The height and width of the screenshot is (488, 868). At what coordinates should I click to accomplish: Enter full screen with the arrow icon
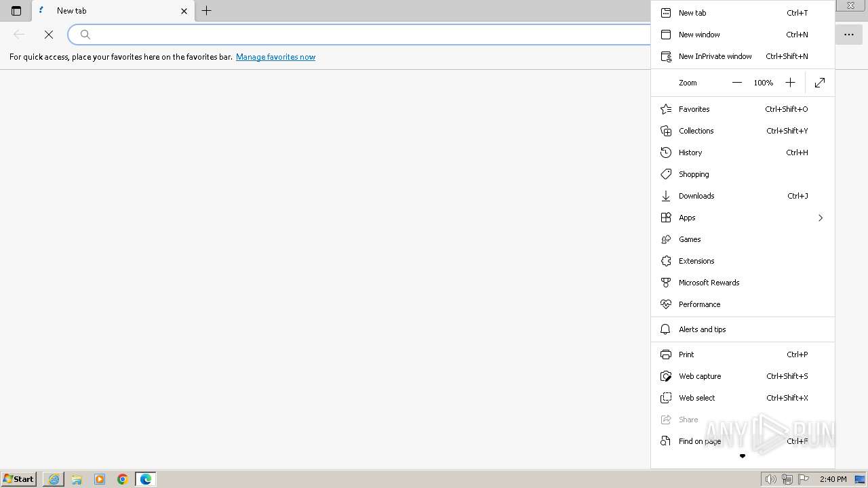(820, 83)
